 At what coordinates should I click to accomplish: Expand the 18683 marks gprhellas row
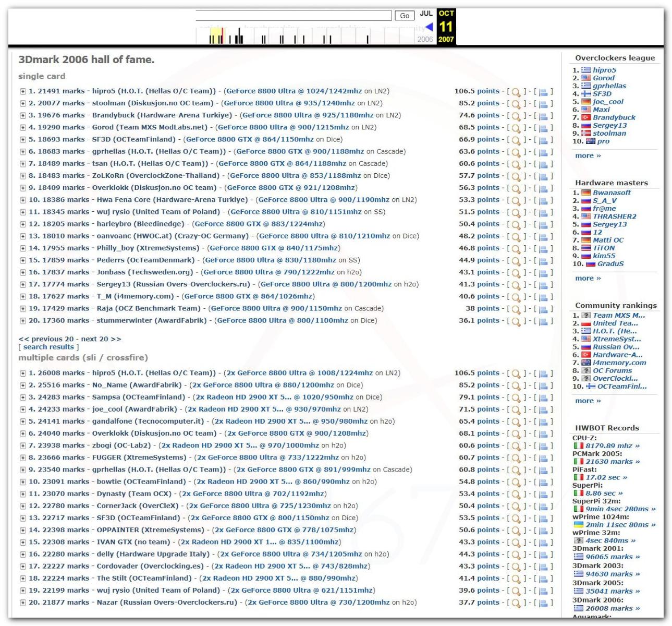23,152
